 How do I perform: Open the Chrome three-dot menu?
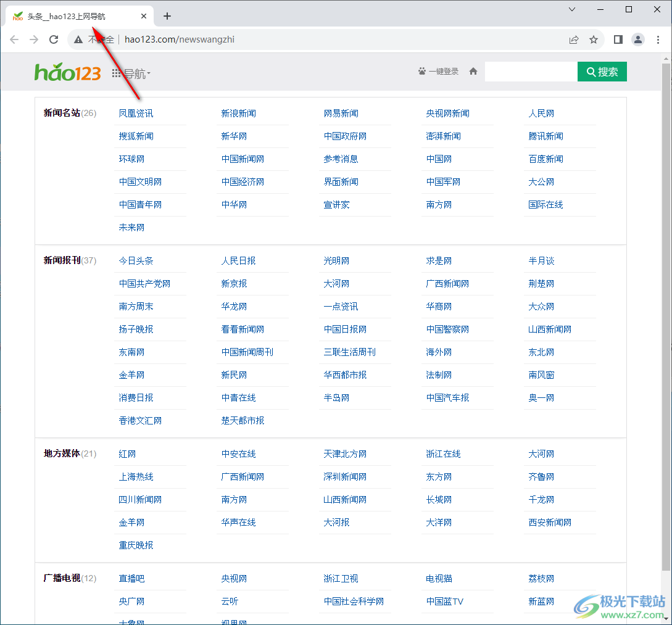[x=657, y=39]
